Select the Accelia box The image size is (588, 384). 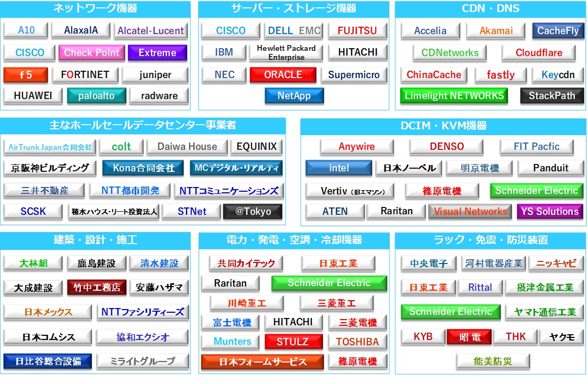coord(430,31)
